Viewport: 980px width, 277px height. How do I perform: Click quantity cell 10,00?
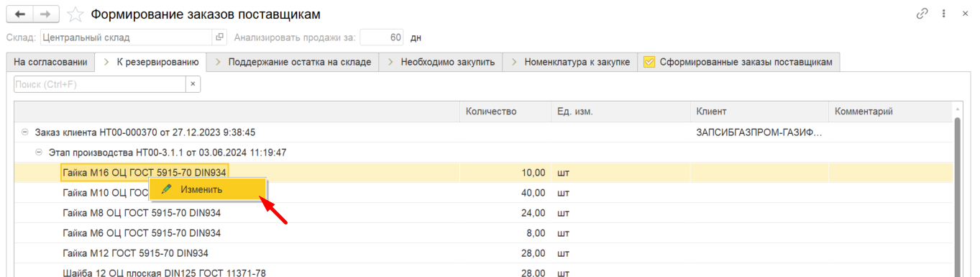click(505, 173)
